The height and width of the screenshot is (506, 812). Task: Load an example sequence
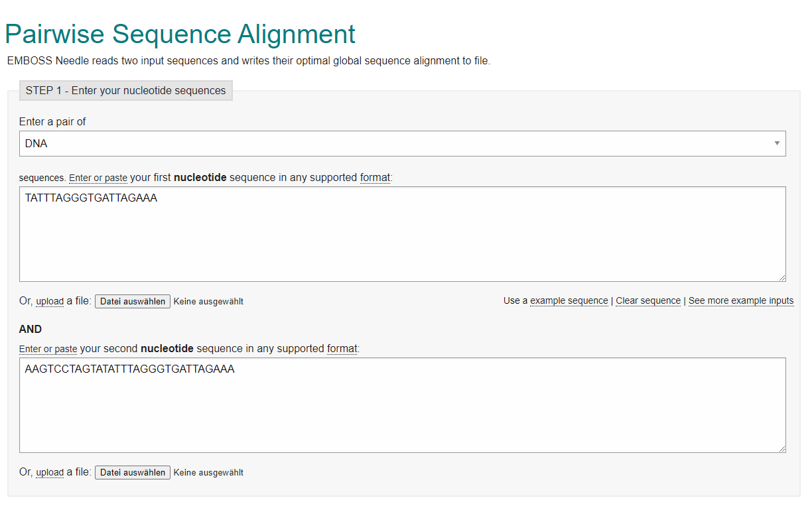pos(569,300)
